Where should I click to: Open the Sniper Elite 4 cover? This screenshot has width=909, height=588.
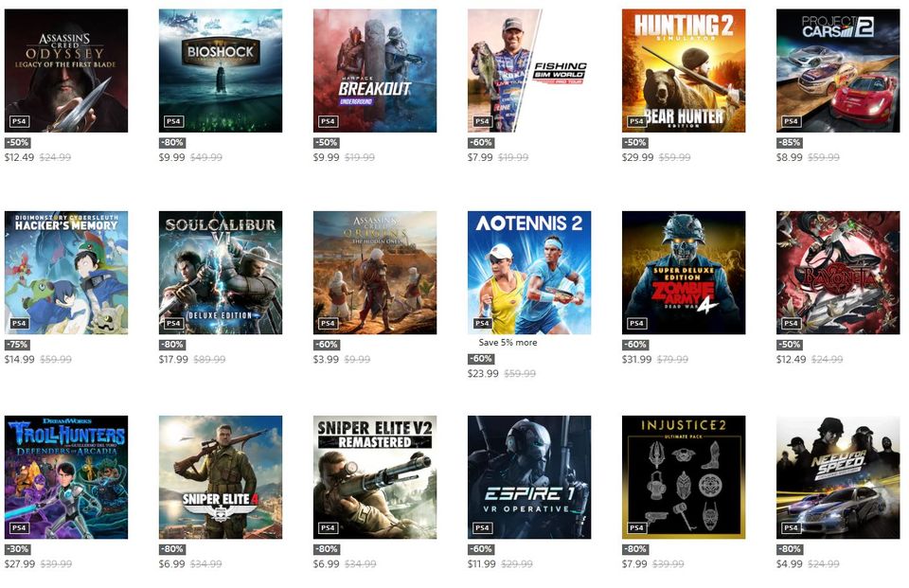point(221,477)
